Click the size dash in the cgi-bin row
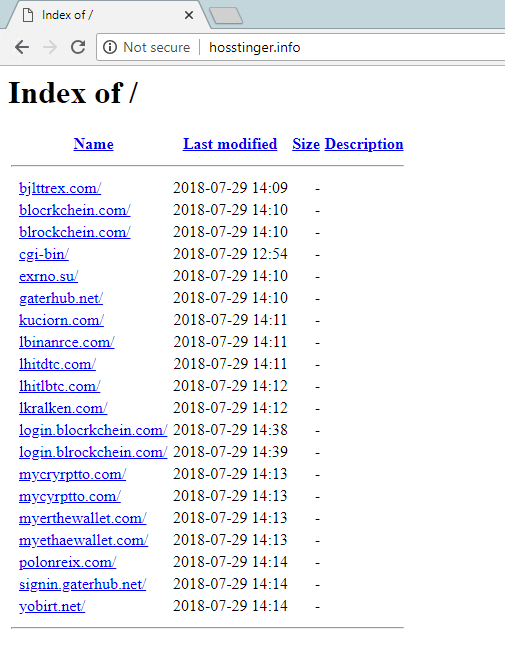The image size is (505, 651). click(x=317, y=255)
